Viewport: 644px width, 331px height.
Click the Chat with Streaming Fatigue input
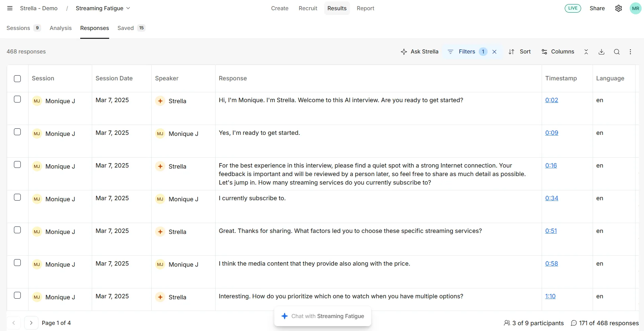322,316
